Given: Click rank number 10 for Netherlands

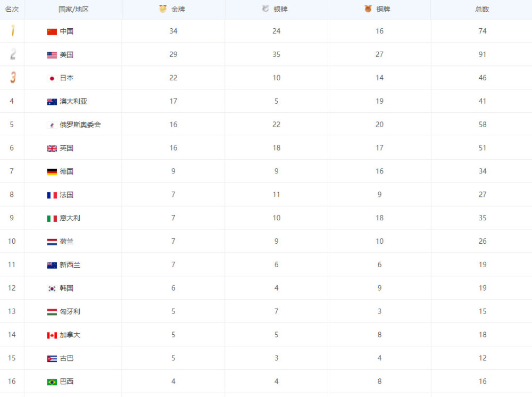Looking at the screenshot, I should tap(12, 241).
